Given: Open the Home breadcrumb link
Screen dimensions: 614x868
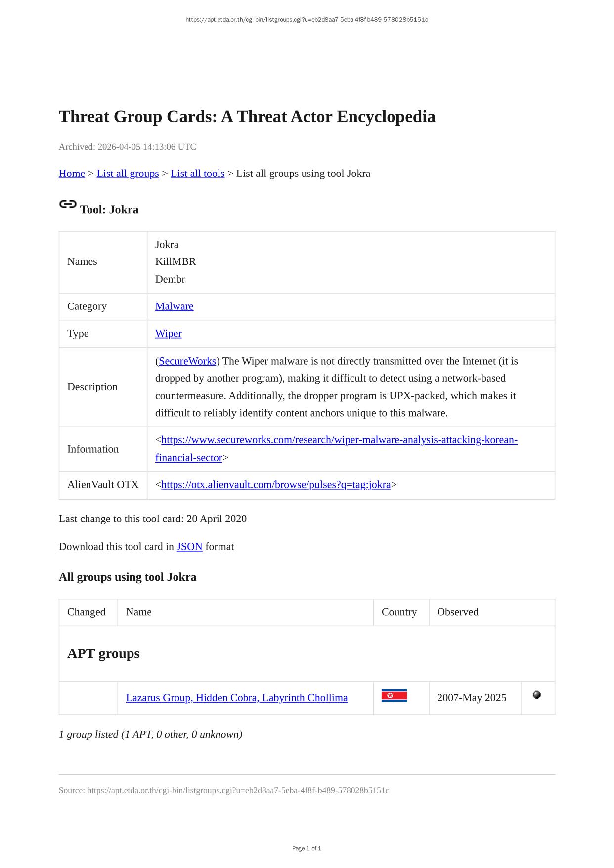Looking at the screenshot, I should click(72, 174).
